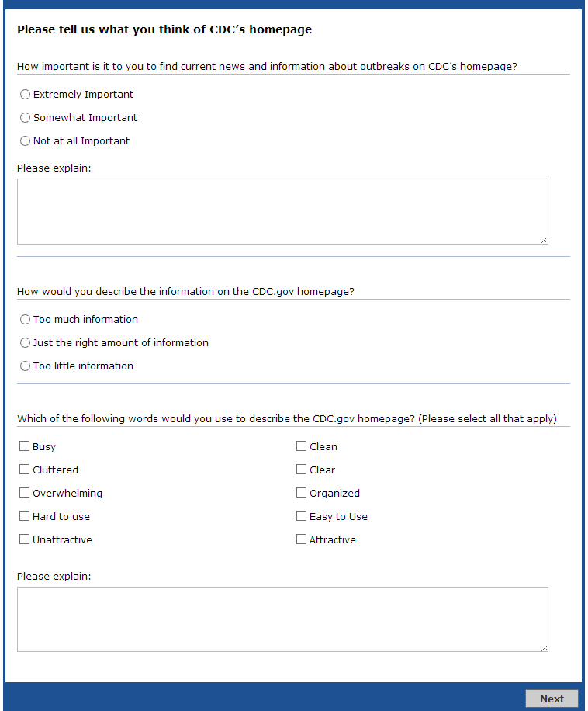588x711 pixels.
Task: Grab the first text area's resize handle
Action: click(544, 240)
